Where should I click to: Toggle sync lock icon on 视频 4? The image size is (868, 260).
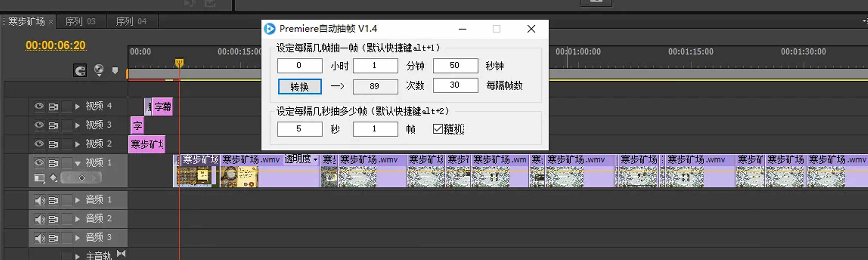(x=53, y=107)
